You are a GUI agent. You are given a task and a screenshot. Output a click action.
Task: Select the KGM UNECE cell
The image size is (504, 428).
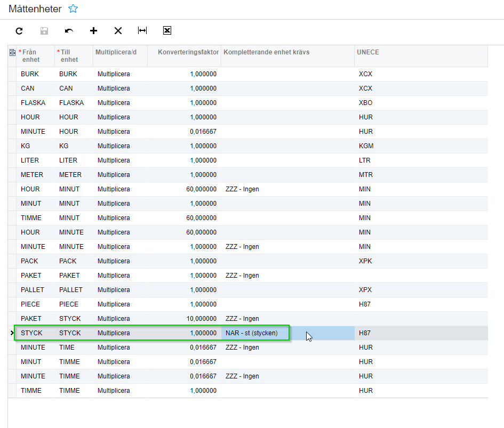(366, 146)
